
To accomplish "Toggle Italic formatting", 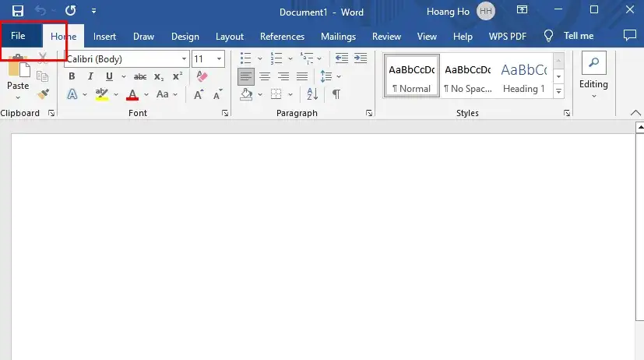I will click(90, 76).
